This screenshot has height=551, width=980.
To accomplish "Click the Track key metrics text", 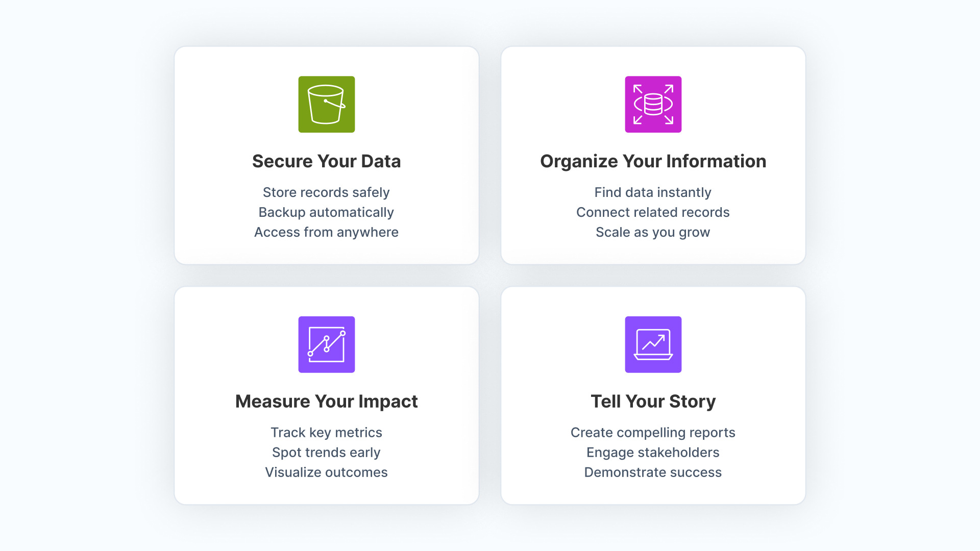I will 326,432.
